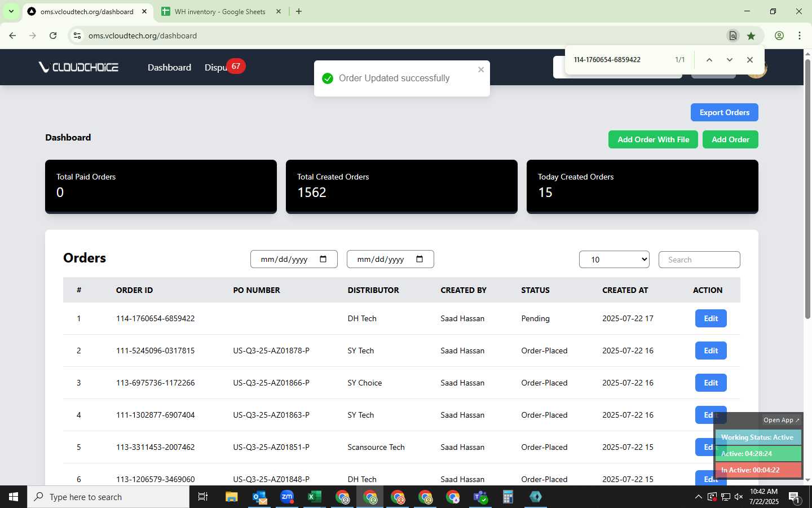Dismiss the Order Updated successfully toast
812x508 pixels.
[x=481, y=69]
